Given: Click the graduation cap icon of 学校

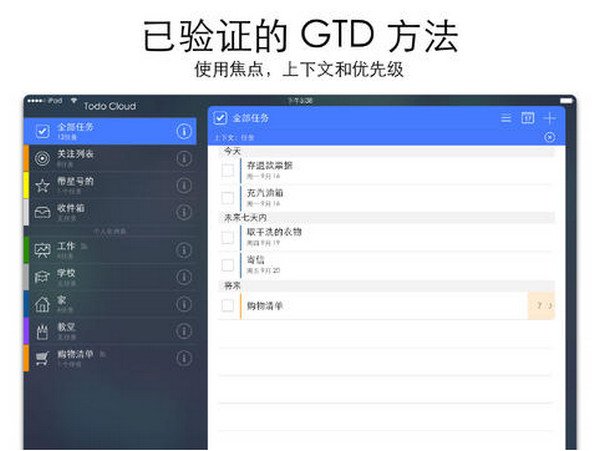Looking at the screenshot, I should pos(42,277).
